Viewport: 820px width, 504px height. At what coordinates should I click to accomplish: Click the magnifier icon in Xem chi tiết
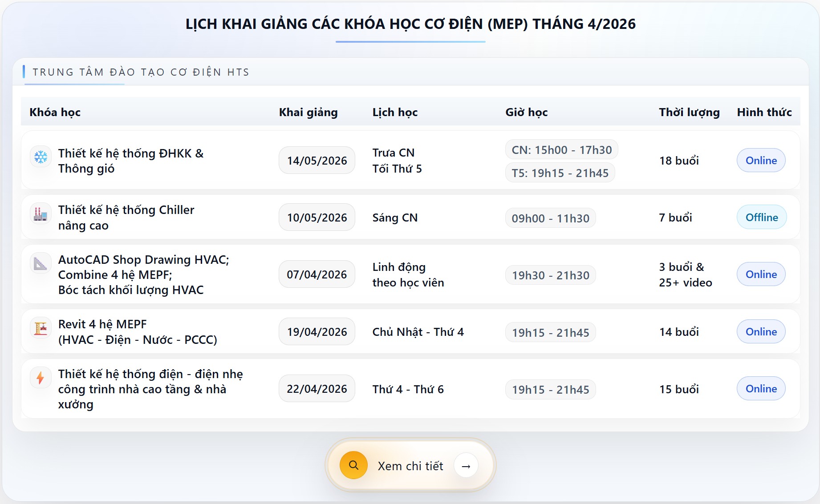point(353,465)
